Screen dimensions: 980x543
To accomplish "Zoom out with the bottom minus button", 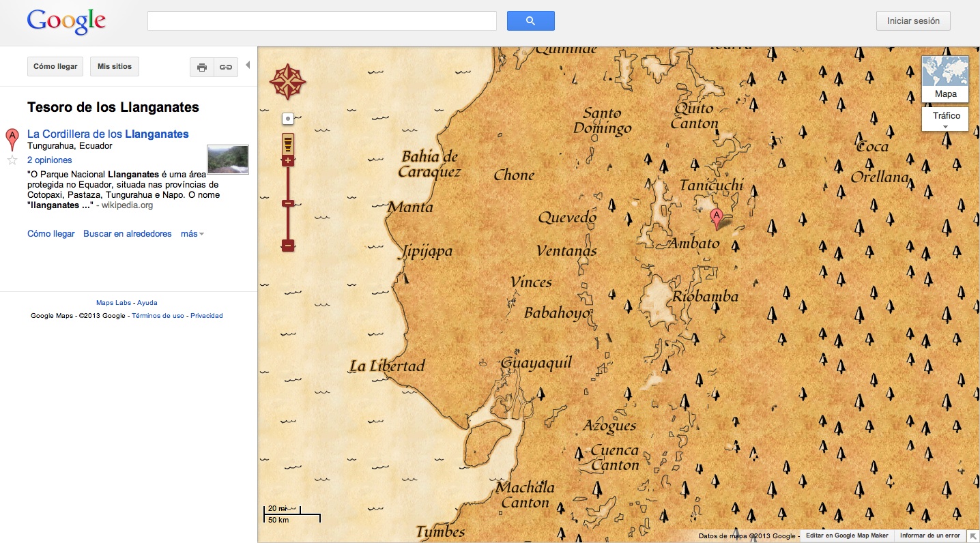I will 288,245.
